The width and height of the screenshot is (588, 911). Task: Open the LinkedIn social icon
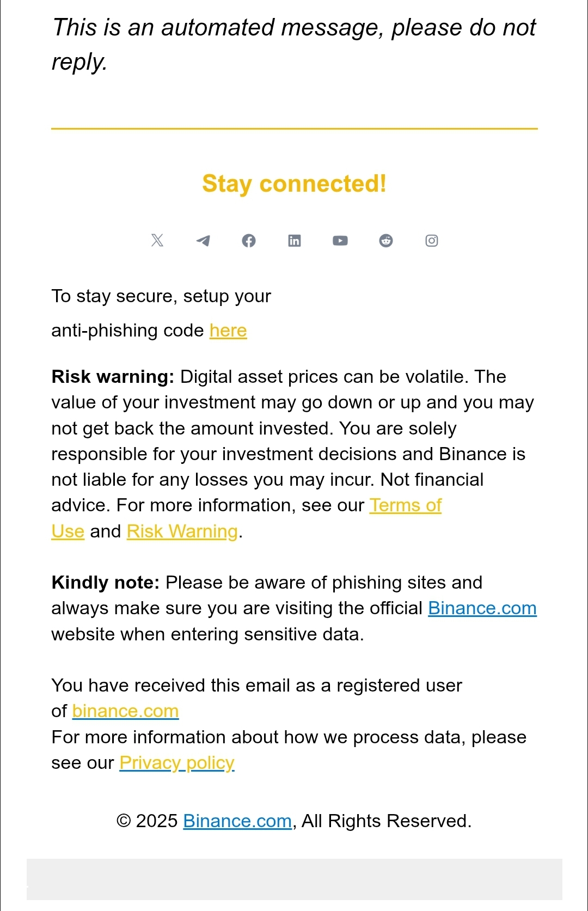(295, 241)
